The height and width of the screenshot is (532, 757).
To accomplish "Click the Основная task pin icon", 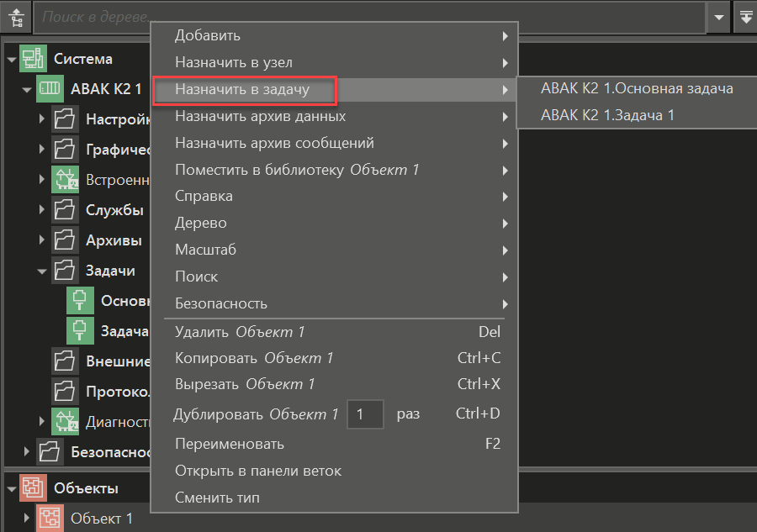I will pyautogui.click(x=80, y=301).
